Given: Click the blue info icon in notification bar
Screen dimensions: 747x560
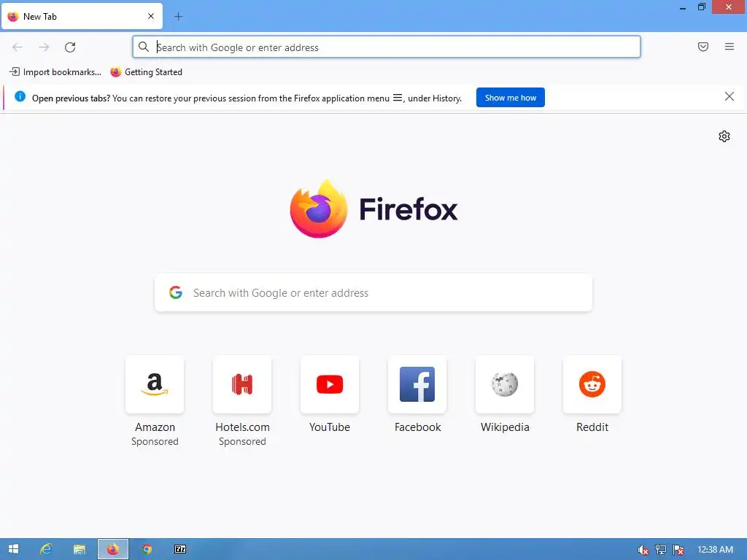Looking at the screenshot, I should 20,97.
